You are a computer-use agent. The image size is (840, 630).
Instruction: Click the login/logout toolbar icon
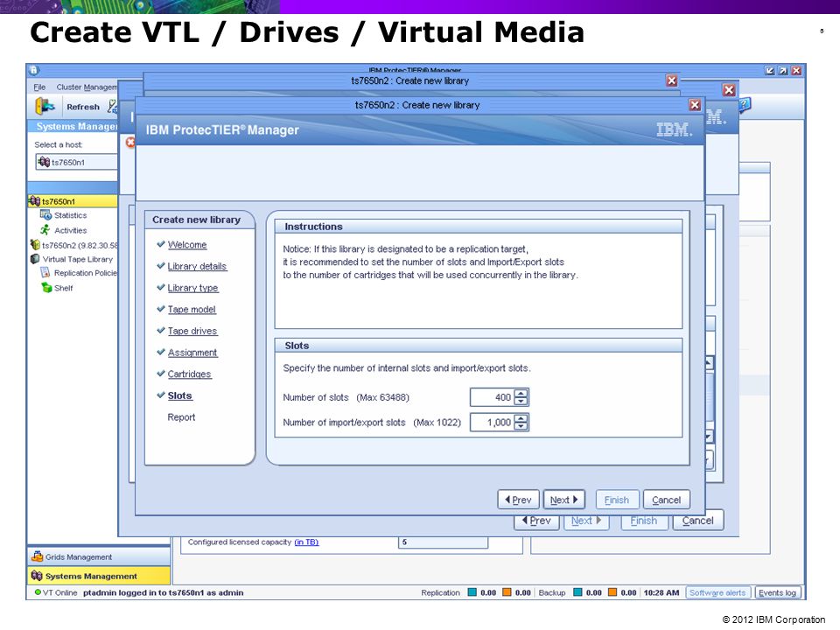[x=45, y=106]
